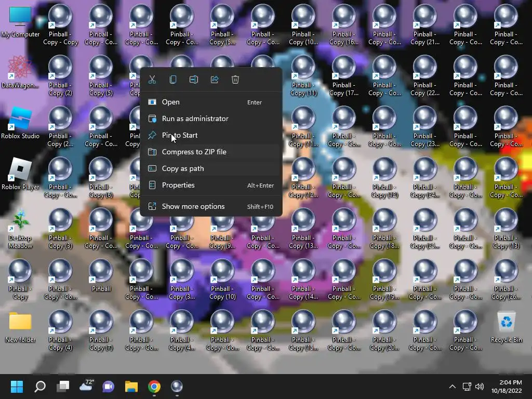Click the Share icon in context menu
Viewport: 532px width, 399px height.
215,79
